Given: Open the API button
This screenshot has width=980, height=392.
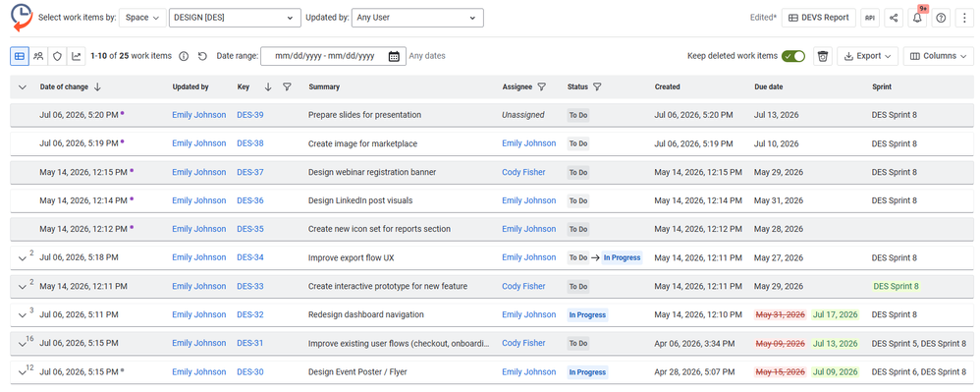Looking at the screenshot, I should pyautogui.click(x=869, y=18).
